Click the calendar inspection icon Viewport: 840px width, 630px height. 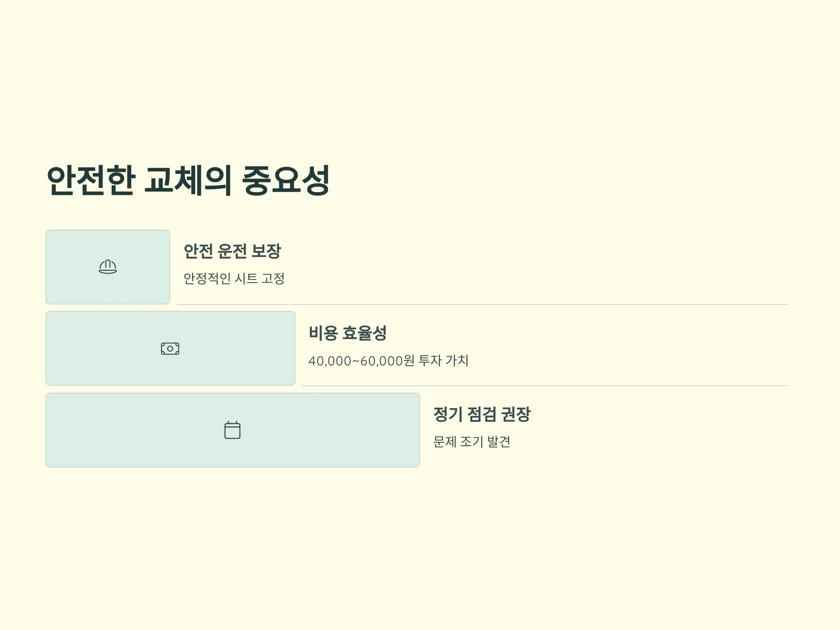point(232,430)
